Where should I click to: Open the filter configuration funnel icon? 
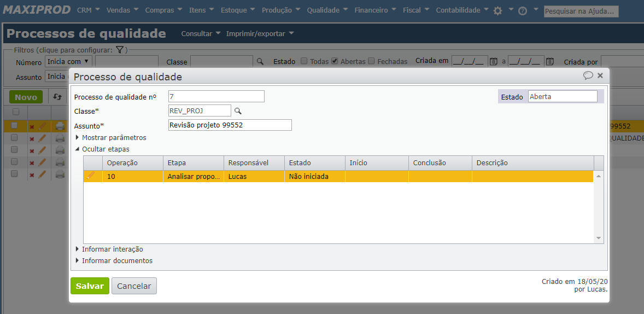tap(120, 50)
